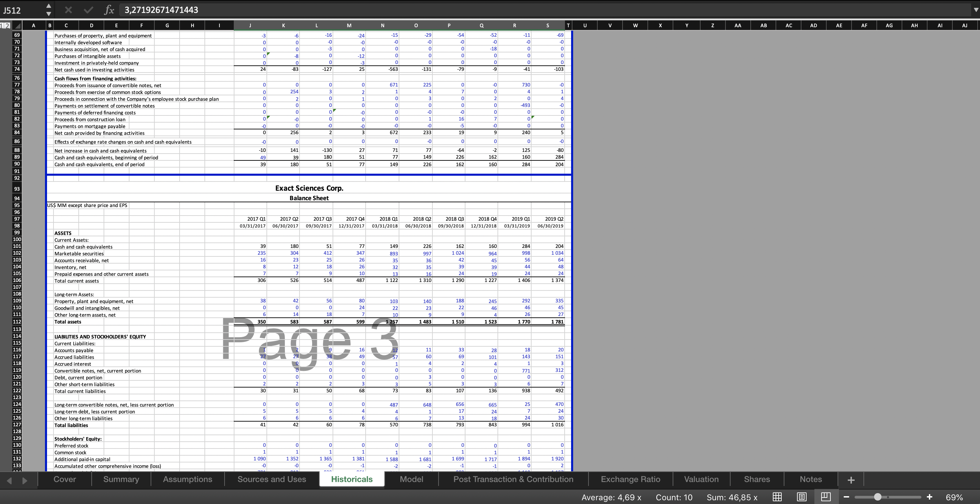
Task: Click the 'Exact Sciences Corp.' title cell
Action: point(309,188)
